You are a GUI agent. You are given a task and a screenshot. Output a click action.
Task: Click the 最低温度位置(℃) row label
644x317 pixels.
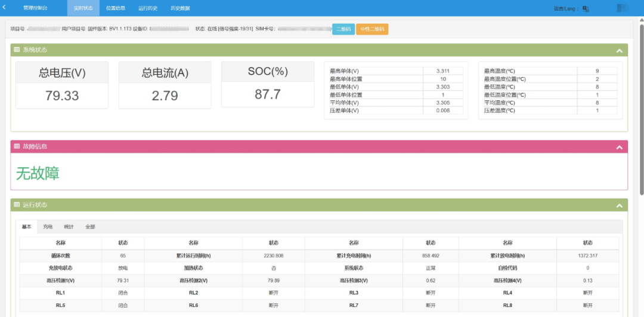pyautogui.click(x=505, y=95)
